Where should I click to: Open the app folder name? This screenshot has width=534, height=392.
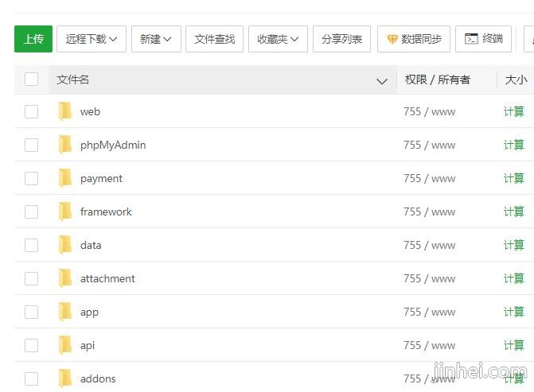pos(89,312)
